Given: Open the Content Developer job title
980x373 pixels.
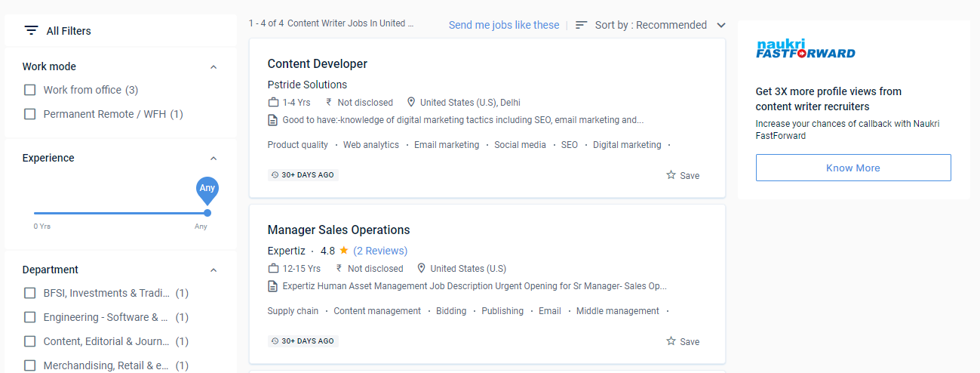Looking at the screenshot, I should coord(318,63).
